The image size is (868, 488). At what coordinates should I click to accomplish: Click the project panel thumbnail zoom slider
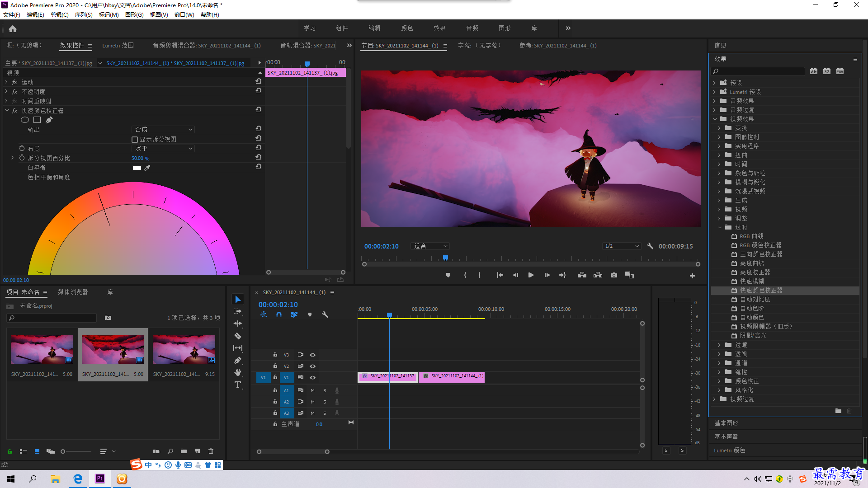click(x=75, y=451)
